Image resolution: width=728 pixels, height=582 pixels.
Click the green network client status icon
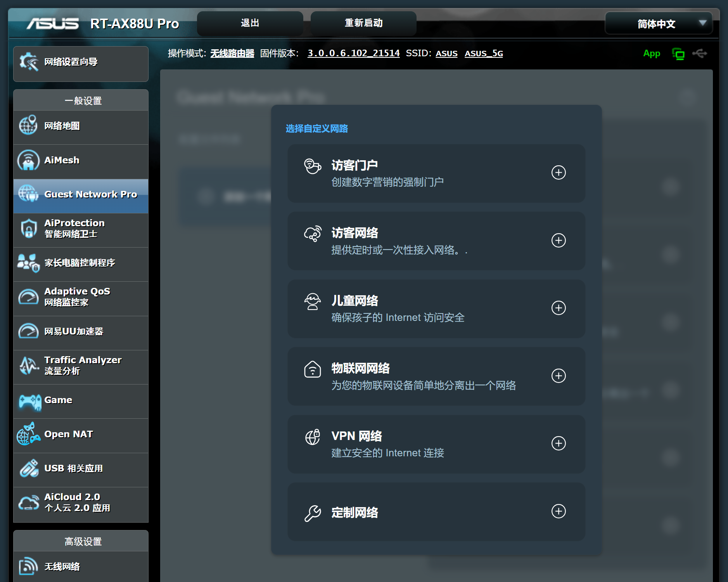click(678, 54)
